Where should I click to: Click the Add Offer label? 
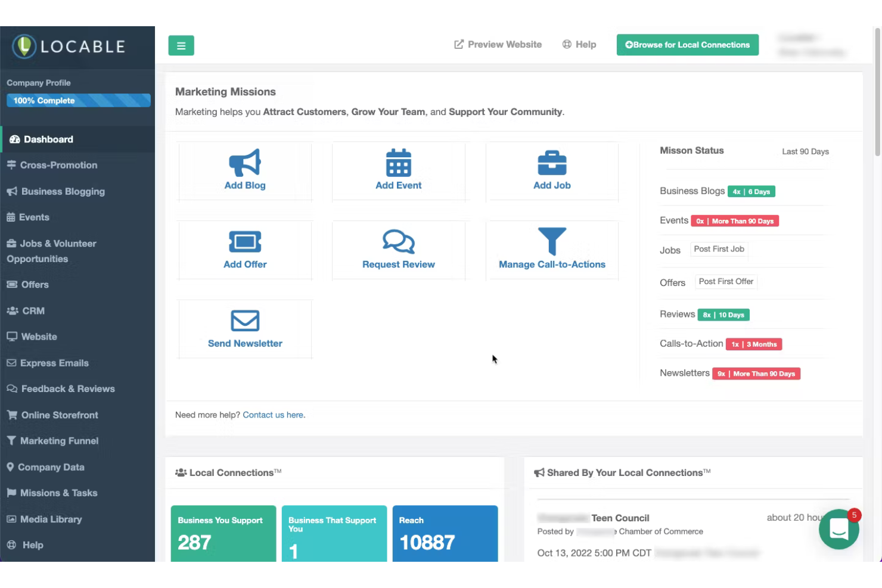[245, 265]
